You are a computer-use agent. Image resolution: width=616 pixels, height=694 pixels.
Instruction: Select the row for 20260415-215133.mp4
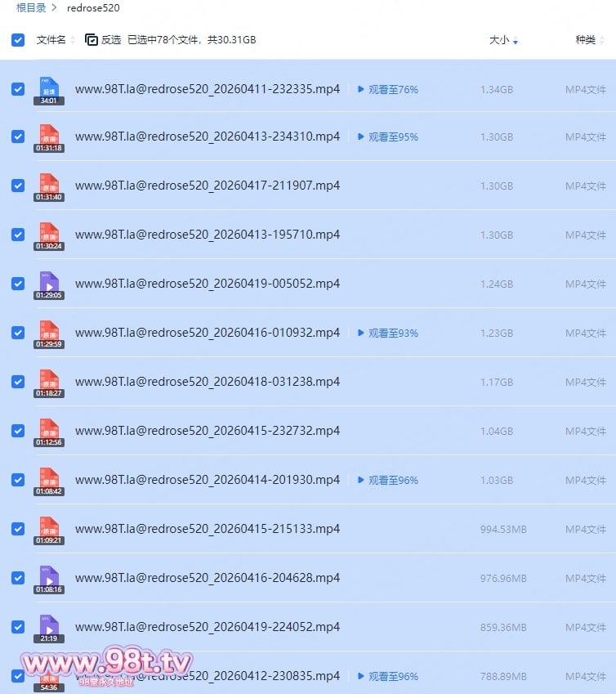[408, 529]
